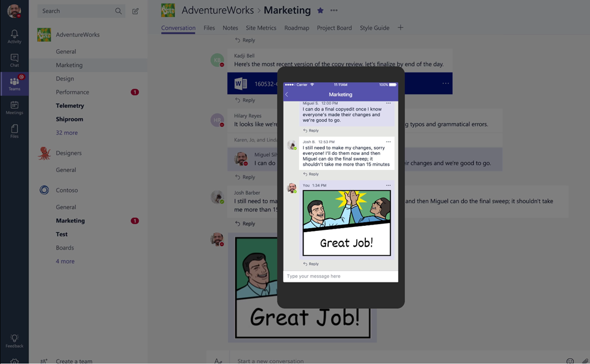Click the back arrow in phone header
The width and height of the screenshot is (590, 364).
287,94
